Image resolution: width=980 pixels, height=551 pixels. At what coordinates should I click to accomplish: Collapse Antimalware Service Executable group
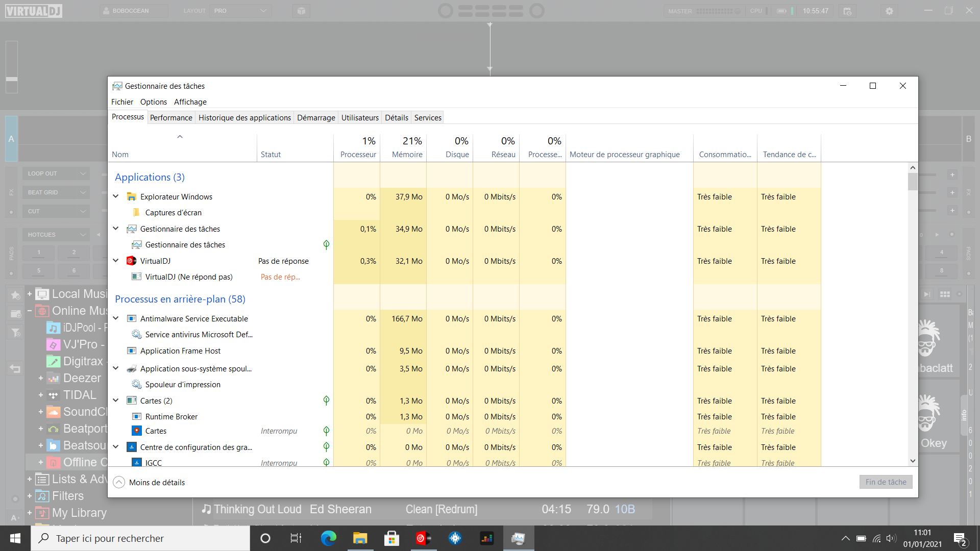click(x=116, y=318)
